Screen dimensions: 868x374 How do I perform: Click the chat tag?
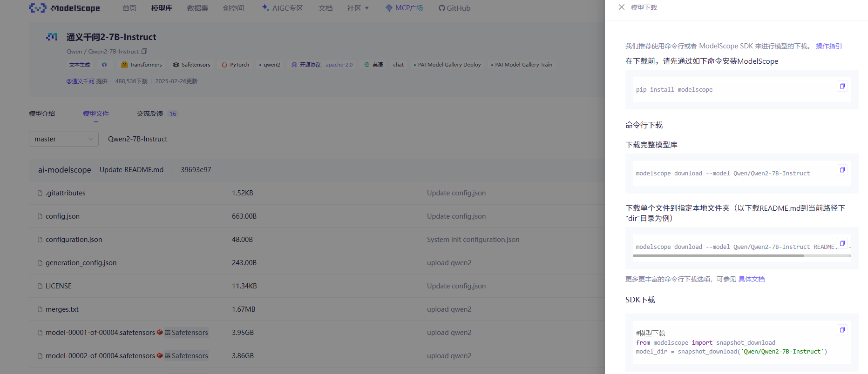click(x=398, y=65)
